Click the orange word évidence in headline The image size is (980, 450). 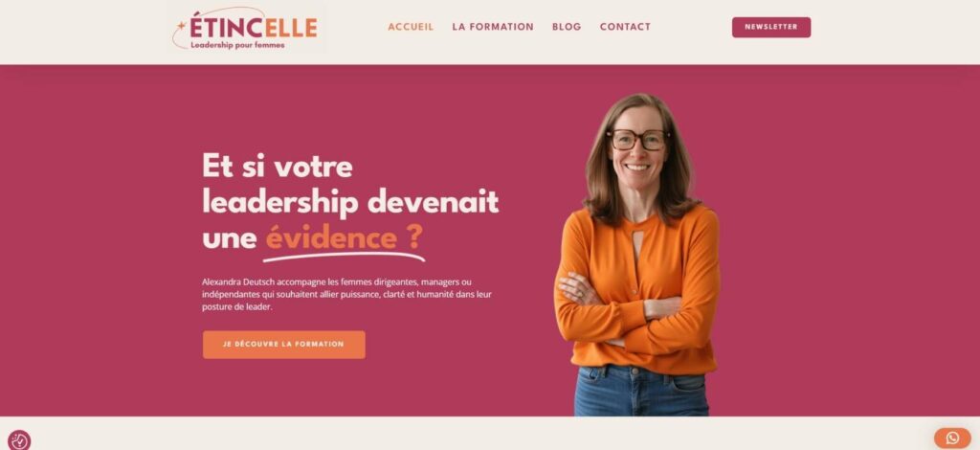pyautogui.click(x=331, y=237)
